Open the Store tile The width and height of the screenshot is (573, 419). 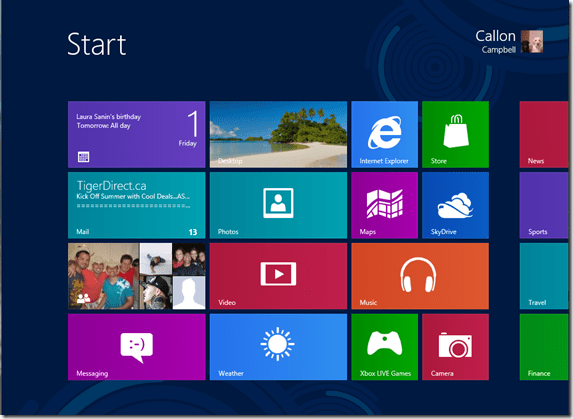coord(455,134)
